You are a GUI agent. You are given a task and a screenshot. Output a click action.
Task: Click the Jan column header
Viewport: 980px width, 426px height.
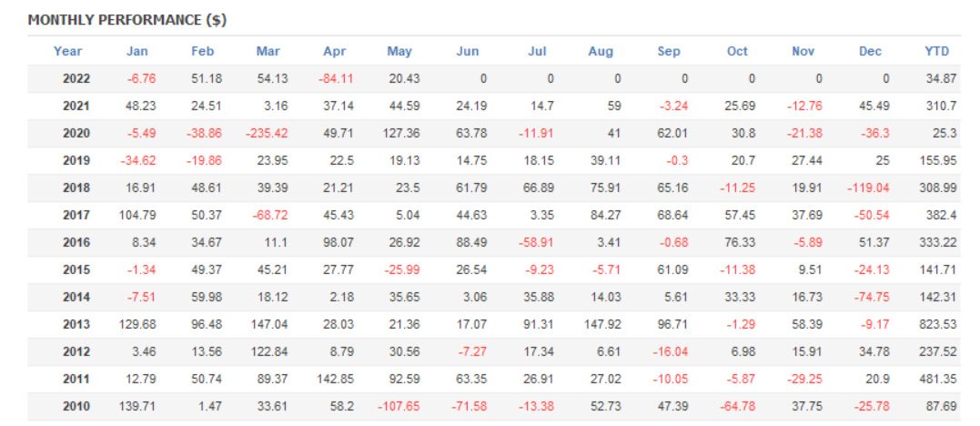pos(136,51)
